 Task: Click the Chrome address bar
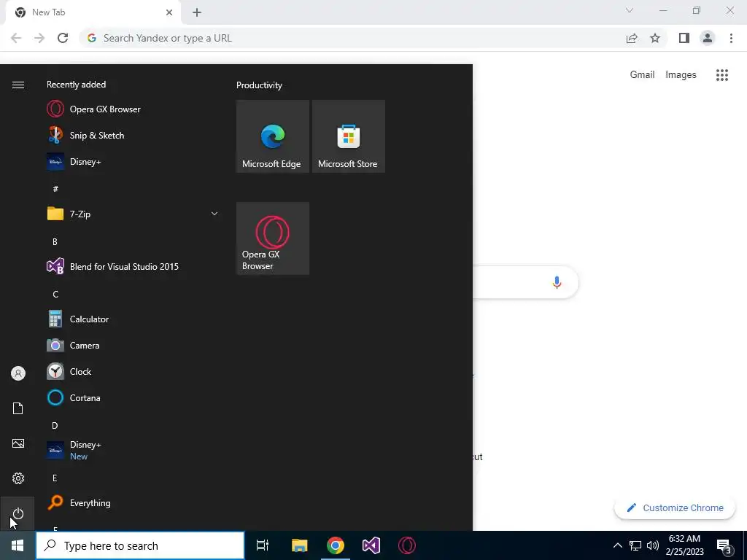point(352,38)
